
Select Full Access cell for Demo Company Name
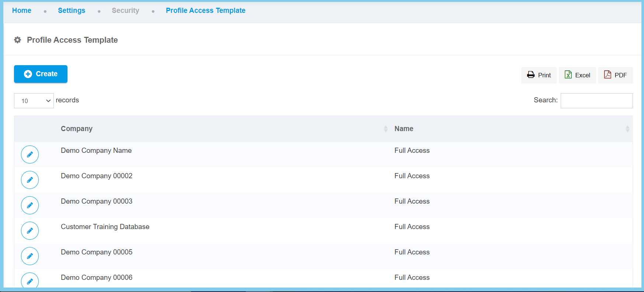[412, 151]
